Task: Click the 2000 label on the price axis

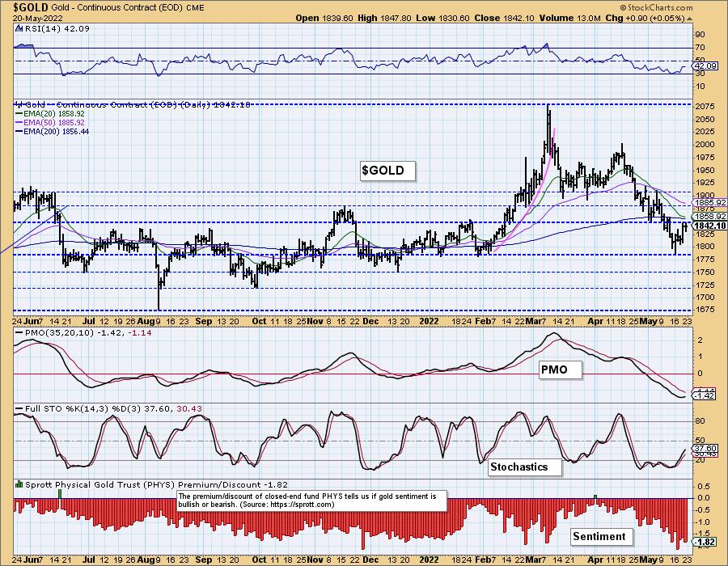Action: (x=705, y=145)
